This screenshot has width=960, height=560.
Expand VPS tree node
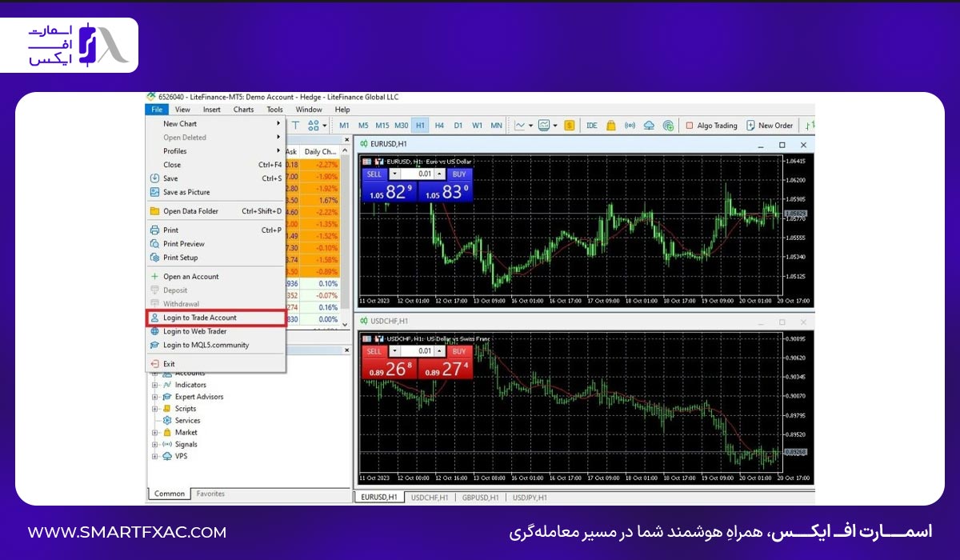point(154,457)
